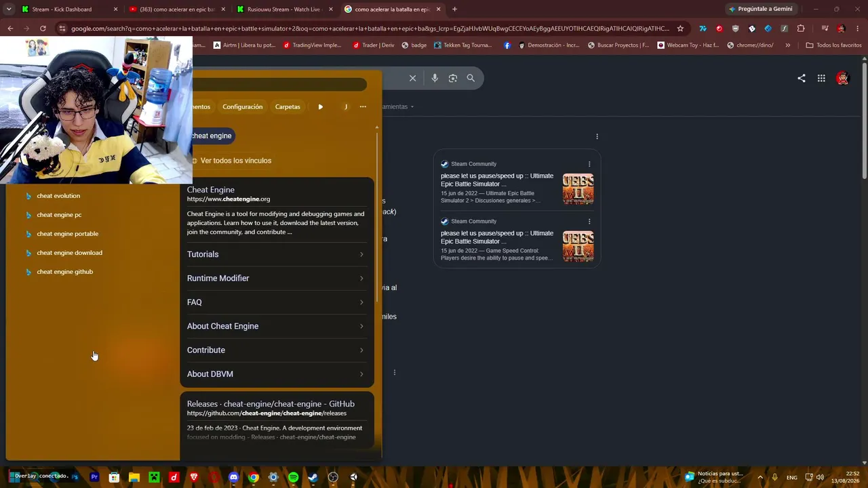Screen dimensions: 868x488
Task: Open the cheat-engine GitHub Releases result
Action: [x=271, y=404]
